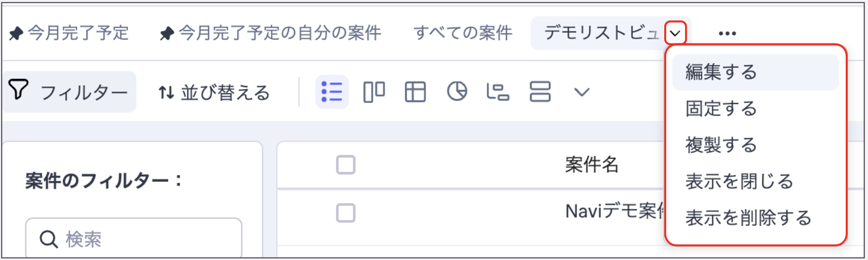The width and height of the screenshot is (868, 260).
Task: Click the sort arrows icon next to 並び替える
Action: tap(166, 92)
